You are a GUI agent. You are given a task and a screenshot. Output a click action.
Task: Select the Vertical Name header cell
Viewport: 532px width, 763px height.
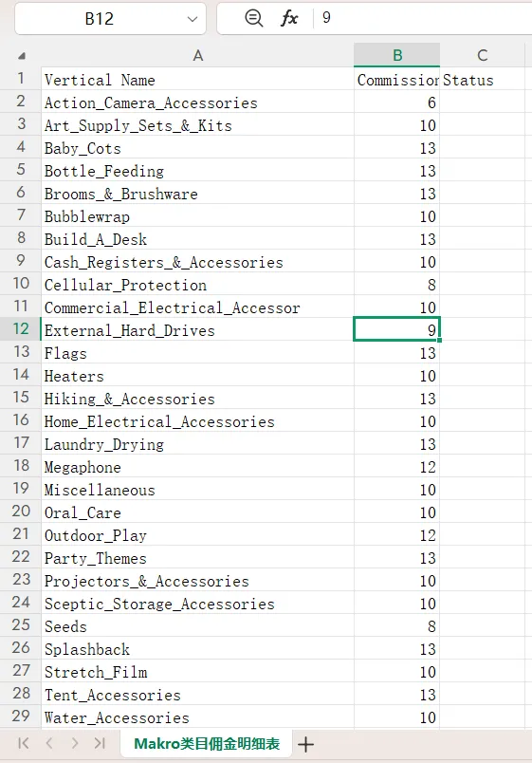pyautogui.click(x=197, y=80)
